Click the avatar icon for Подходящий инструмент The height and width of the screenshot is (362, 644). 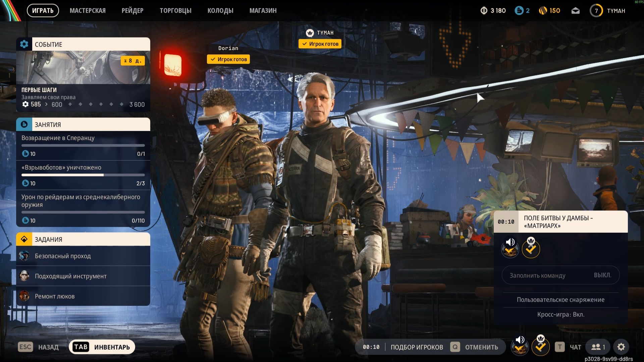pos(24,276)
